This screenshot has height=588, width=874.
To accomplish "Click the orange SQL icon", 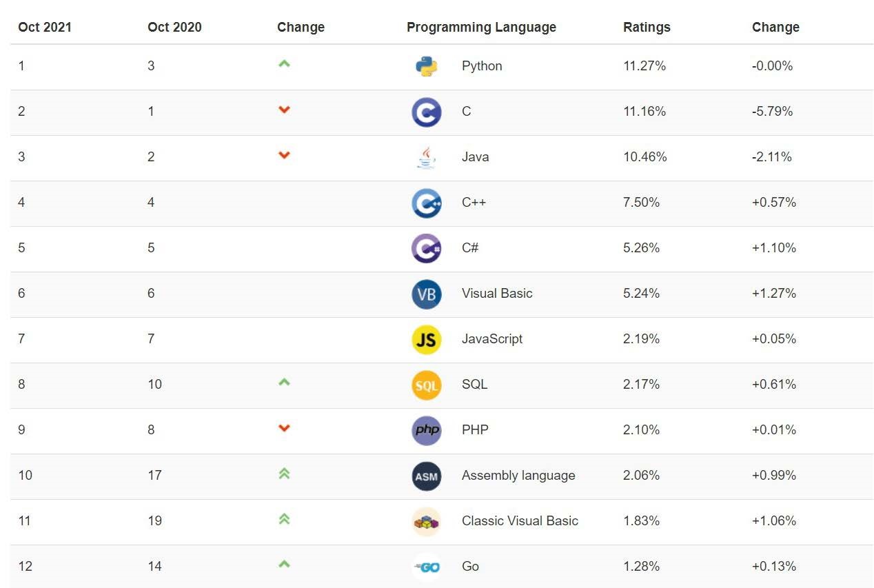I will [427, 385].
